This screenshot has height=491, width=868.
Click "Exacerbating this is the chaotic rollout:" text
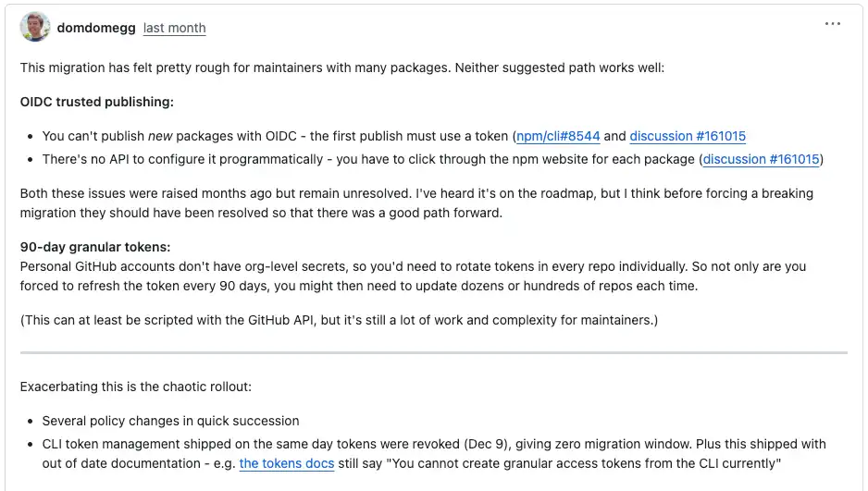coord(135,387)
